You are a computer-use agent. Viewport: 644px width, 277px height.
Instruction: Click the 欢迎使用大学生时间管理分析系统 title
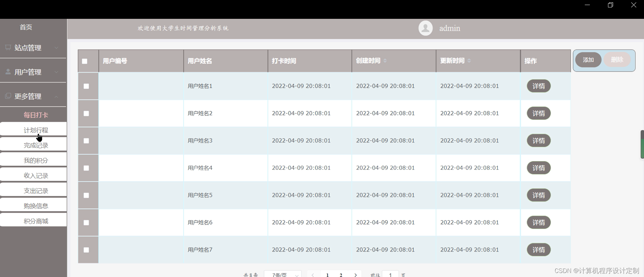[x=183, y=28]
